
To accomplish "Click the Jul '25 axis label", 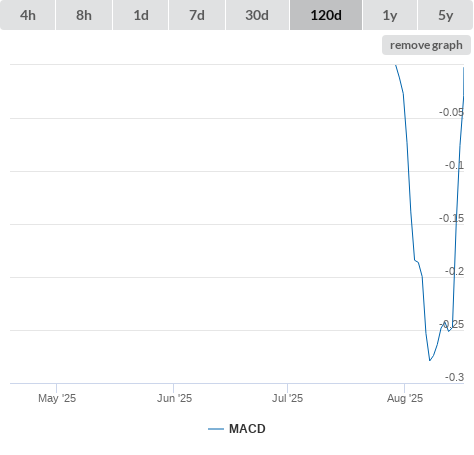I will (287, 398).
